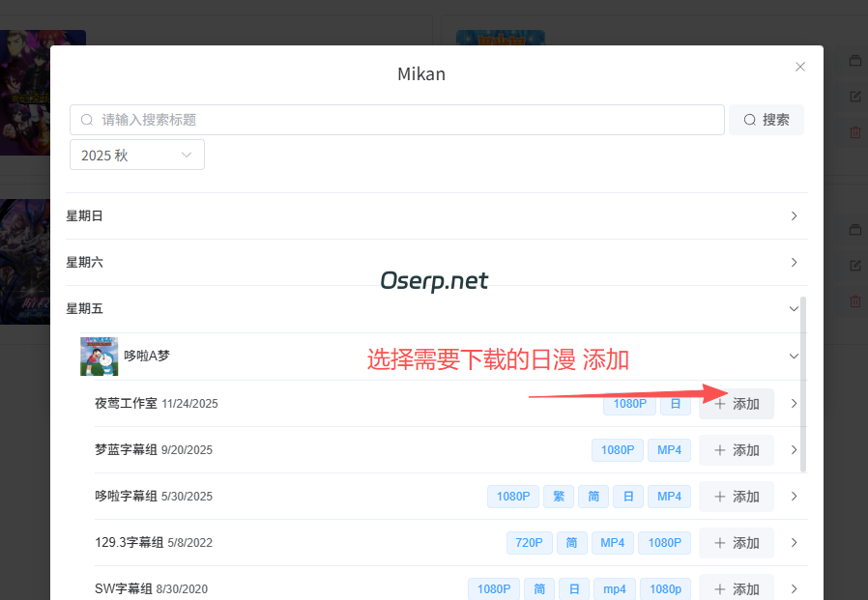
Task: Click the red trash delete icon on the right
Action: 854,132
